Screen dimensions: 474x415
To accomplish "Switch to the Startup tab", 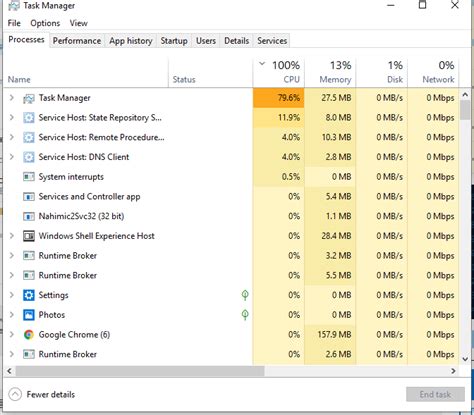I will pyautogui.click(x=174, y=41).
